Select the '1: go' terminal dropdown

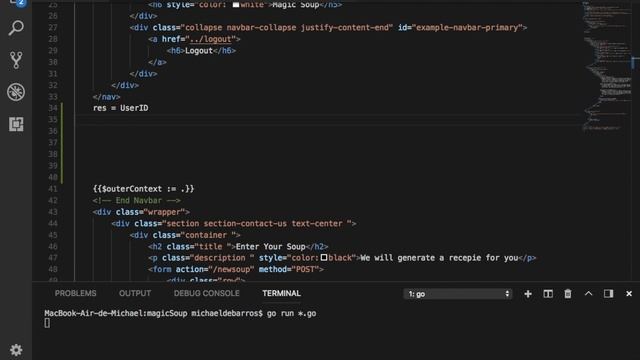coord(458,294)
